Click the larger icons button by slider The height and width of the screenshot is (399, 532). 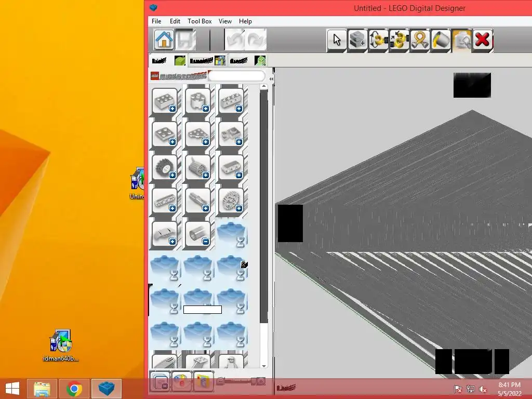(261, 381)
